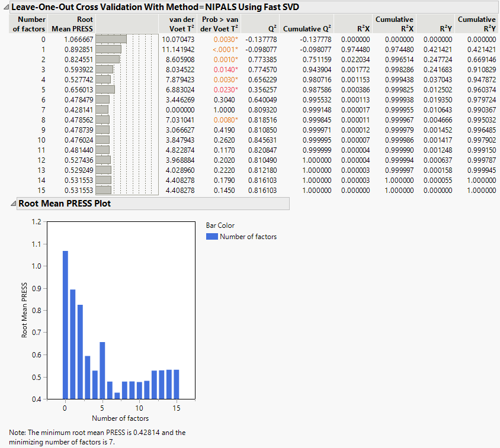Click the Cumulative R²Y column header
The width and height of the screenshot is (500, 448).
pos(476,24)
